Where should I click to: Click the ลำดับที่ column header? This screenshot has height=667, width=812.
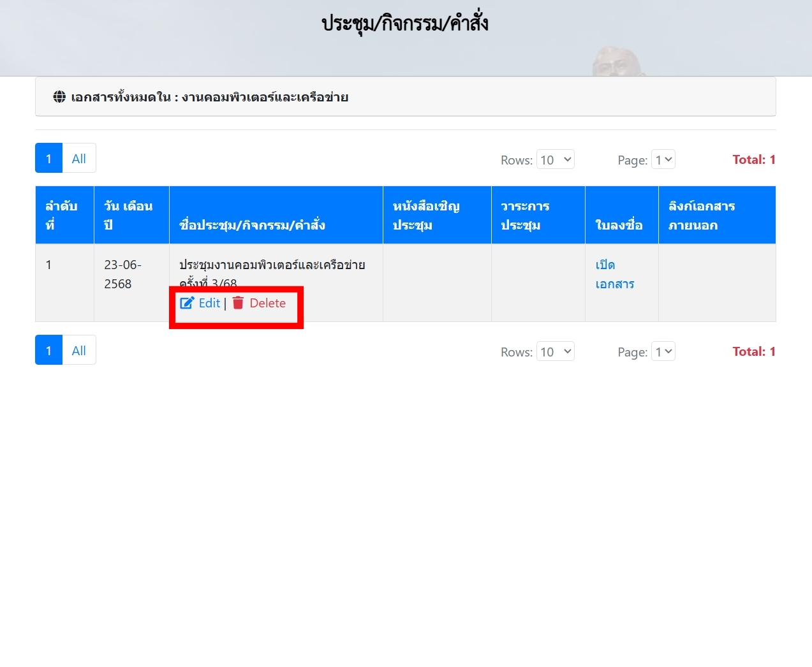pyautogui.click(x=61, y=215)
